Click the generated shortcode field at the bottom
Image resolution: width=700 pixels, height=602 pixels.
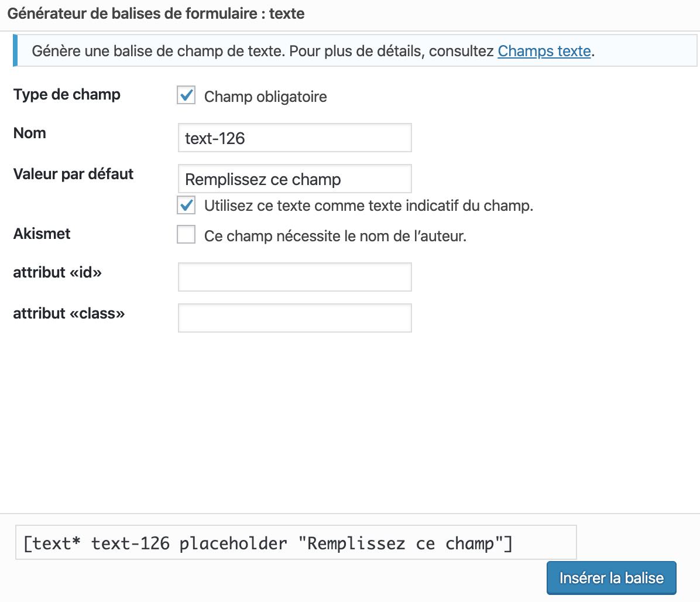point(296,543)
